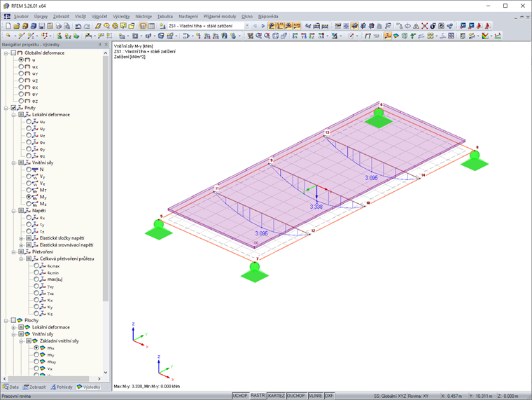Click the last PDF export icon
This screenshot has width=532, height=400.
(x=488, y=26)
